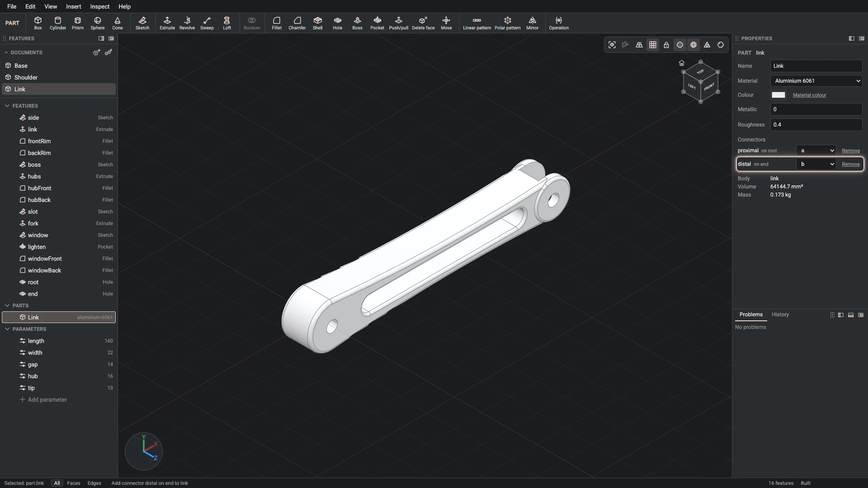Activate the Fillet tool
This screenshot has width=868, height=488.
(277, 23)
